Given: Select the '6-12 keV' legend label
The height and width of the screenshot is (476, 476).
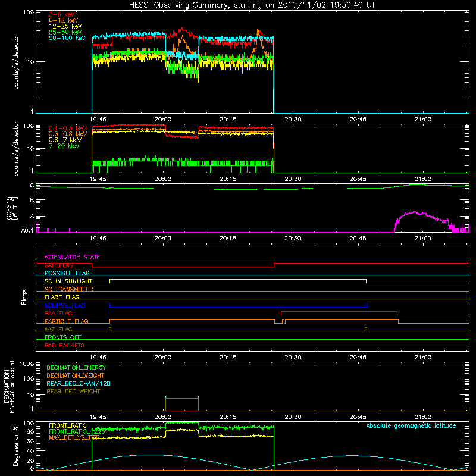Looking at the screenshot, I should tap(64, 20).
